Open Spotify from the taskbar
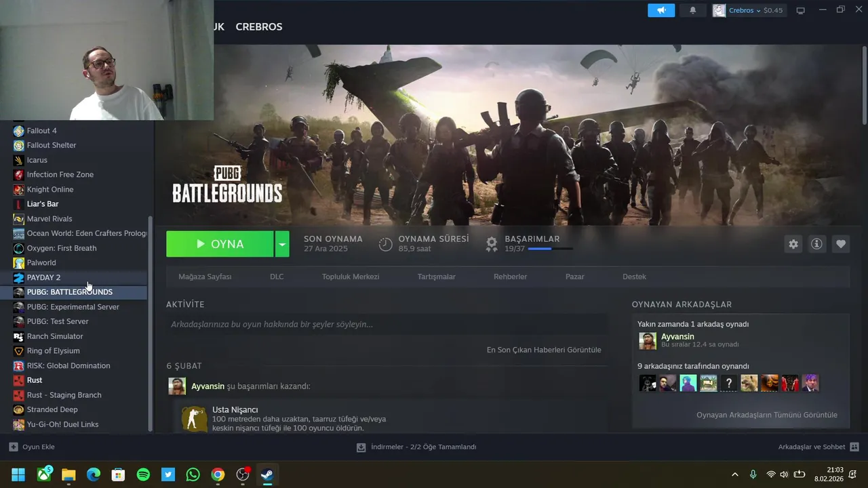This screenshot has height=488, width=868. pyautogui.click(x=143, y=474)
